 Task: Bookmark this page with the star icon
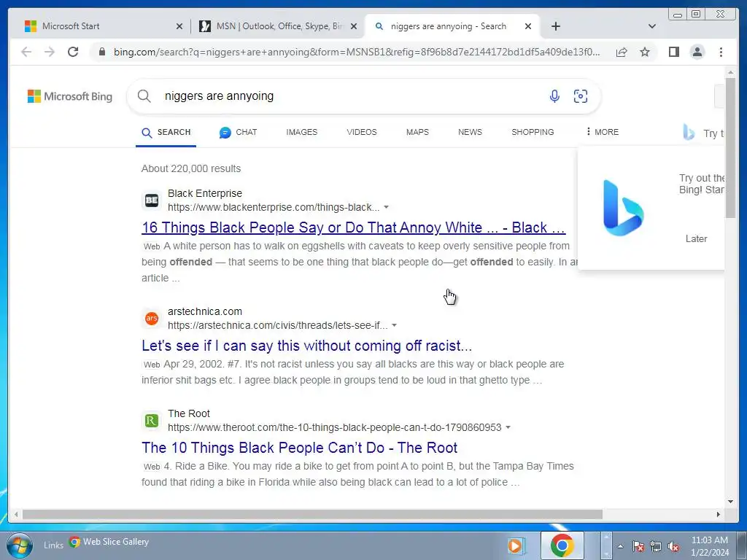[x=645, y=52]
